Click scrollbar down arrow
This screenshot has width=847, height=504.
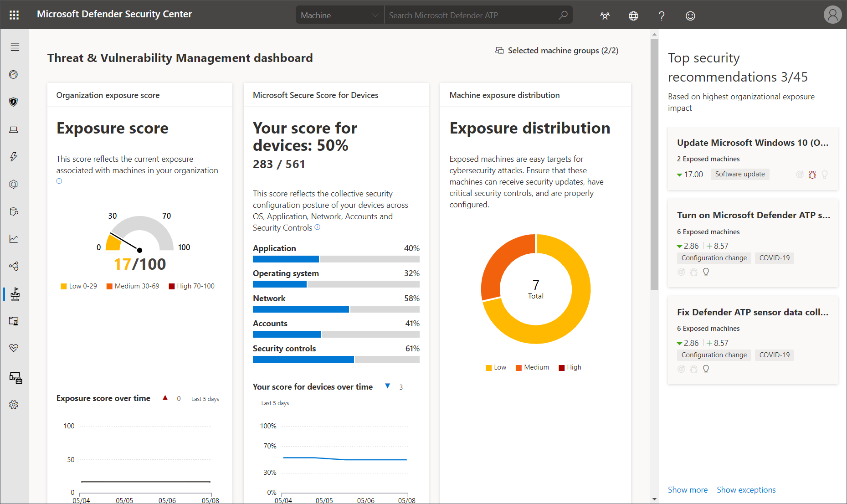coord(654,499)
